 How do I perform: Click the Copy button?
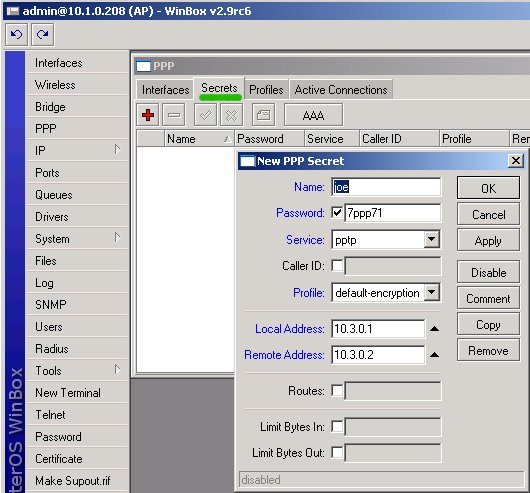point(488,324)
